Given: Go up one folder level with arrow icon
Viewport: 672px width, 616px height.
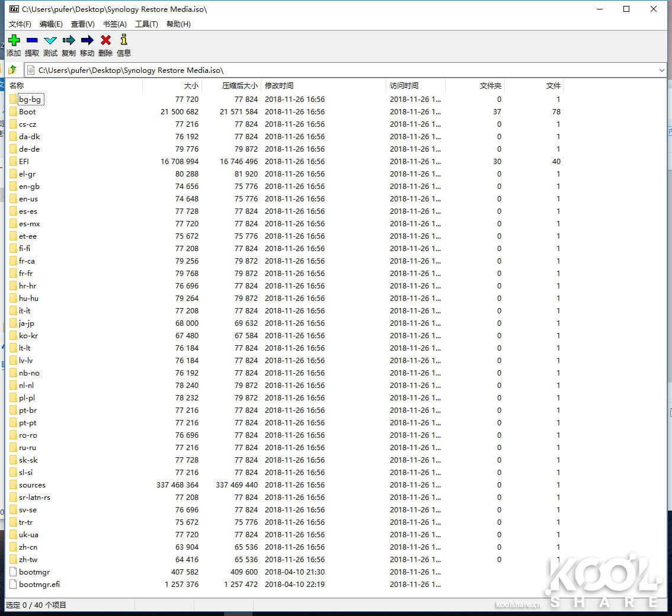Looking at the screenshot, I should (x=12, y=70).
